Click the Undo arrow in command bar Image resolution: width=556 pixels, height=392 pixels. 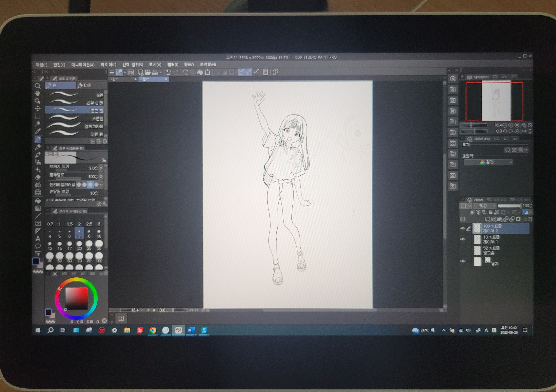(169, 72)
